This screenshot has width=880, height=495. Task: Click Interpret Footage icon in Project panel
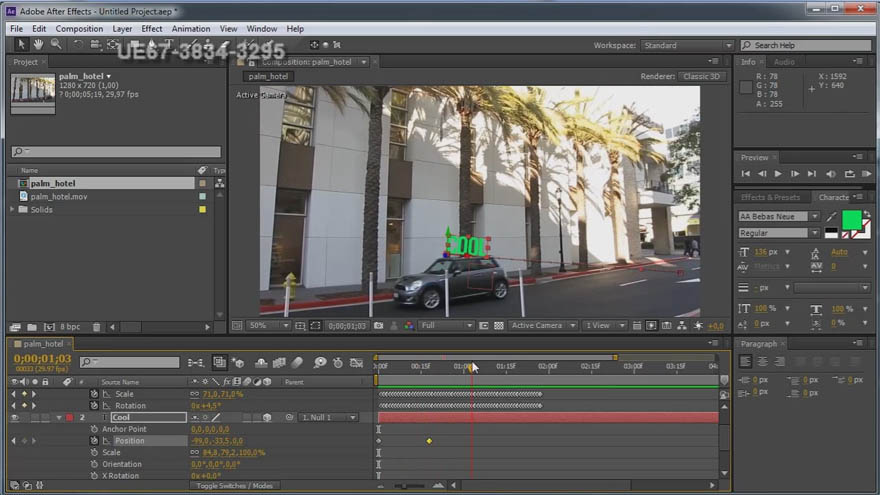click(x=15, y=327)
